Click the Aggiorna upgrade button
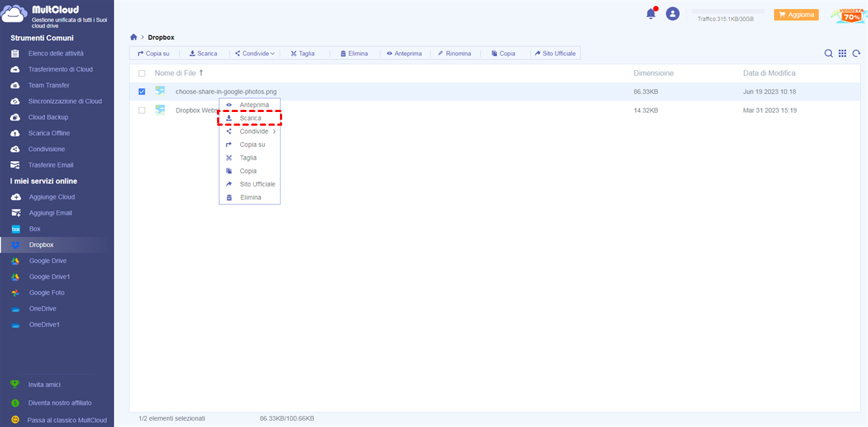 (796, 14)
